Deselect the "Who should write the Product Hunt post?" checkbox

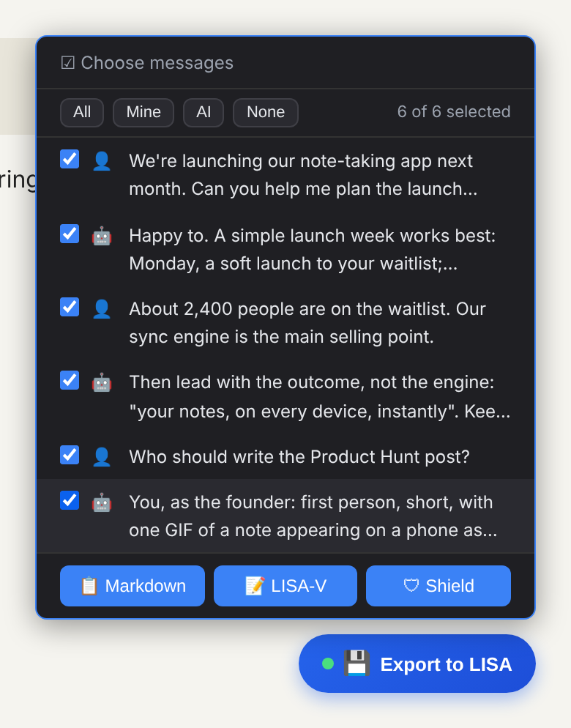70,455
